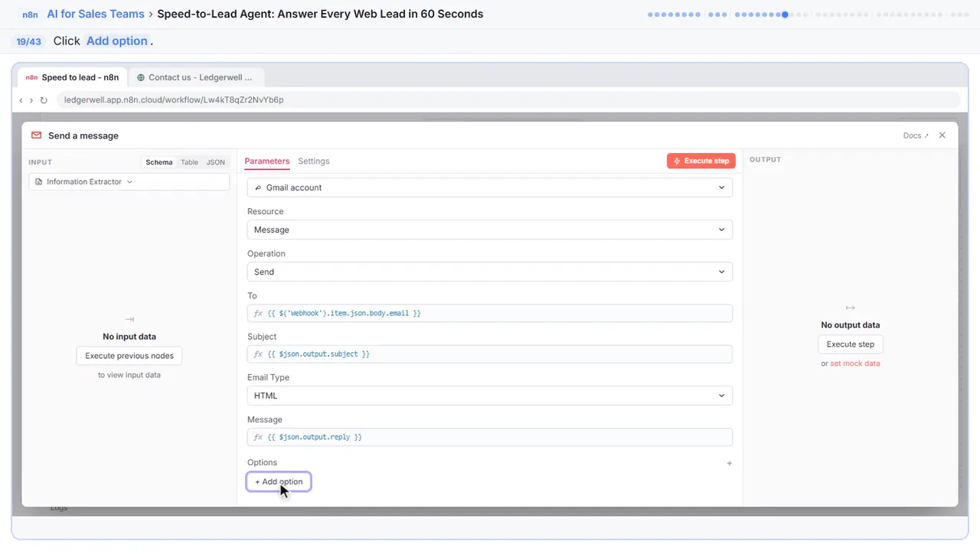The image size is (980, 551).
Task: Switch to the Settings tab
Action: pyautogui.click(x=314, y=161)
